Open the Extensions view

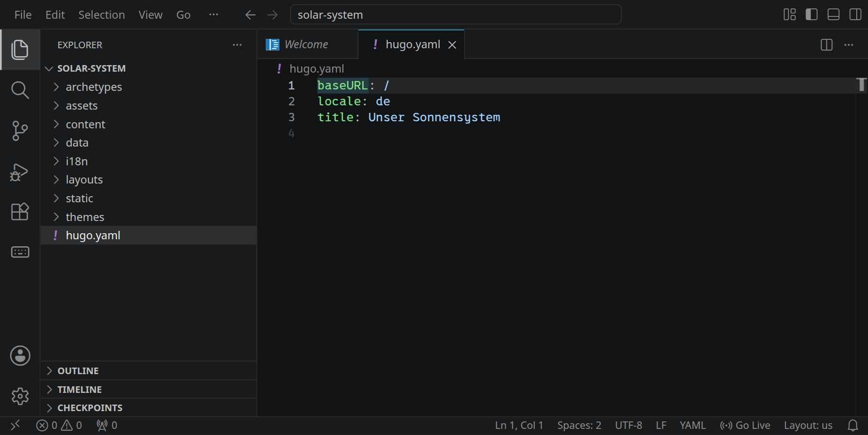coord(20,212)
